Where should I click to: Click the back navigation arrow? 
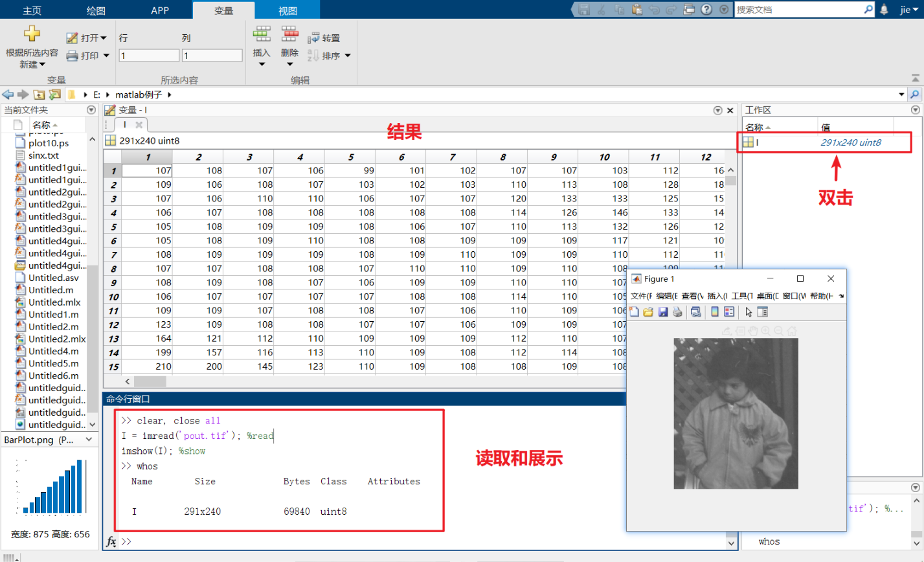7,94
